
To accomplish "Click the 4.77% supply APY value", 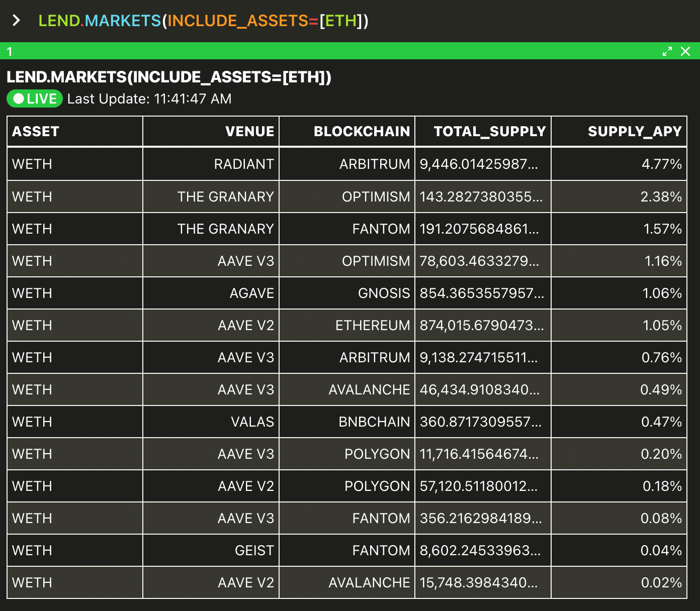I will click(x=662, y=164).
